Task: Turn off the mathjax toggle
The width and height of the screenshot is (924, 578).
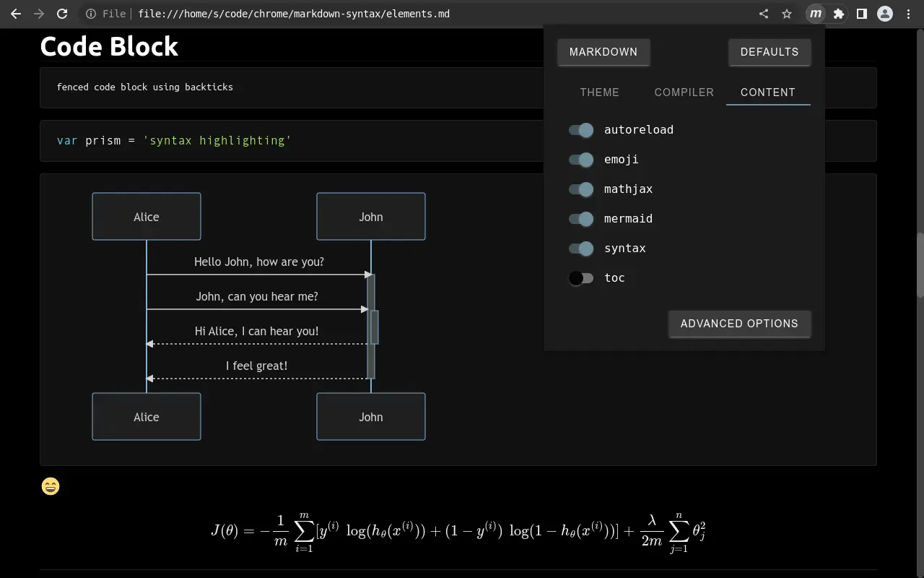Action: pos(581,189)
